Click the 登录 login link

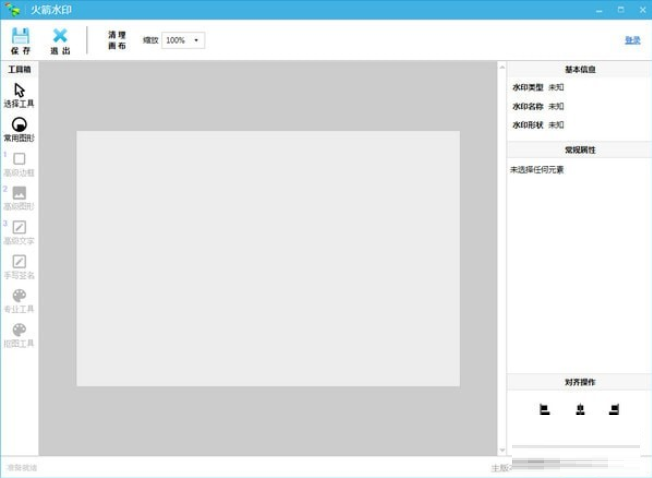pyautogui.click(x=632, y=40)
